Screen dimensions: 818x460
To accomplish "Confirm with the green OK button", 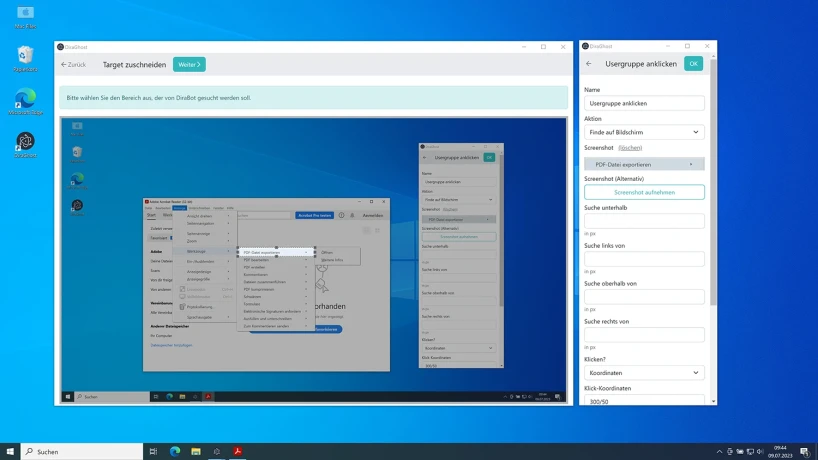I will [x=693, y=64].
